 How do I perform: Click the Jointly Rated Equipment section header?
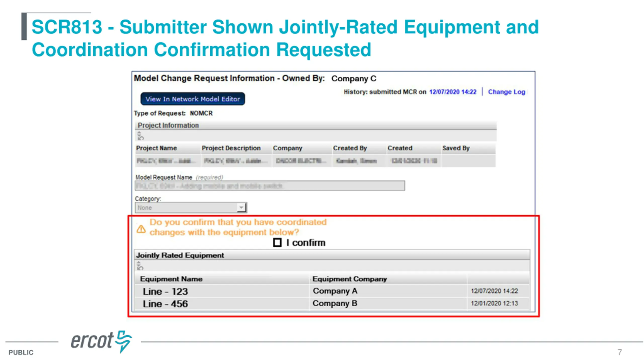[332, 255]
